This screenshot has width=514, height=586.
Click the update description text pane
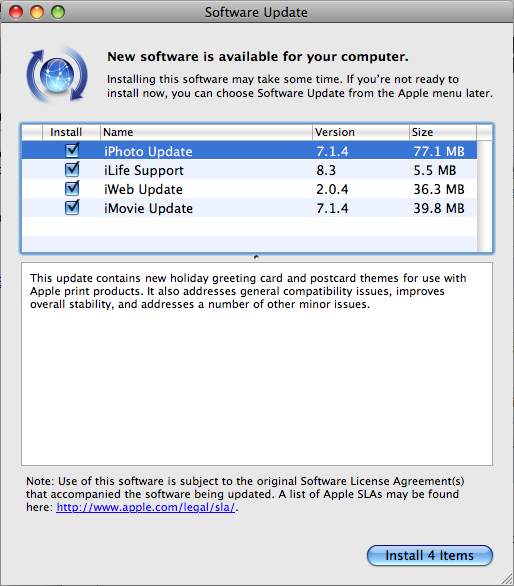tap(257, 364)
